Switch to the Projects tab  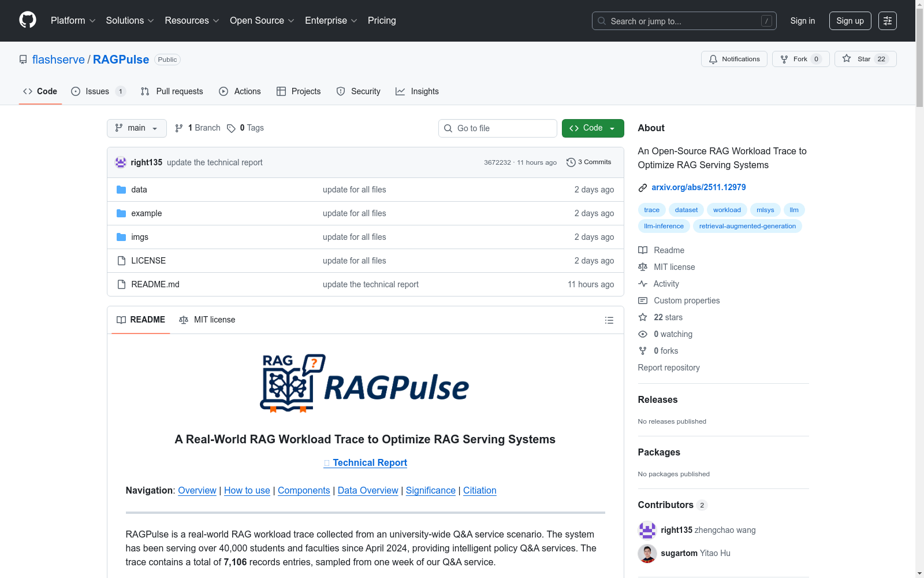point(299,91)
